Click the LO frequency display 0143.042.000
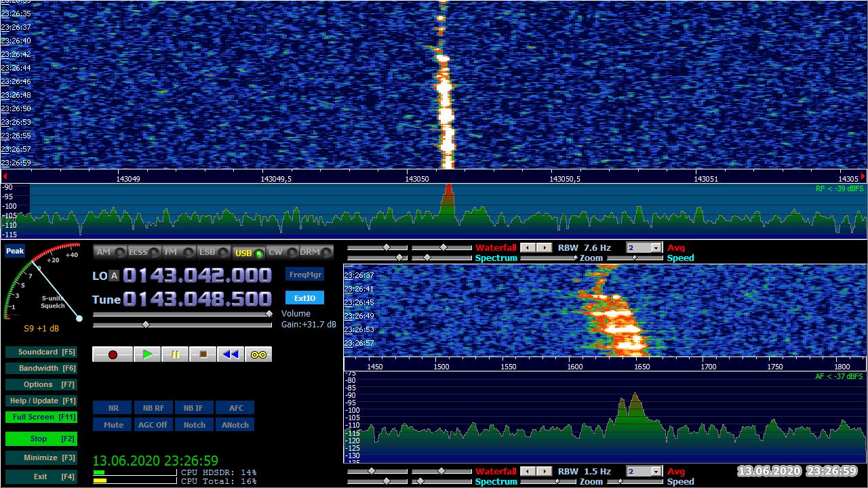This screenshot has width=868, height=488. [197, 275]
